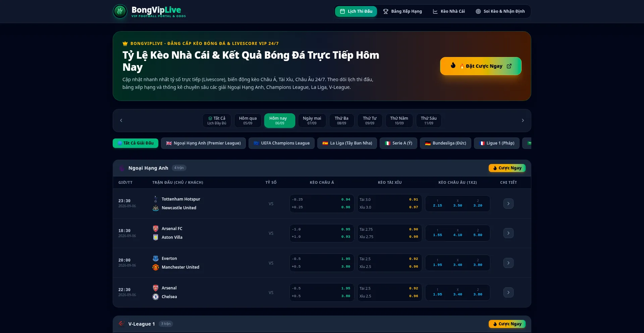Filter by Ngoại Hạng Anh (Premier League)
The image size is (644, 333).
[203, 143]
